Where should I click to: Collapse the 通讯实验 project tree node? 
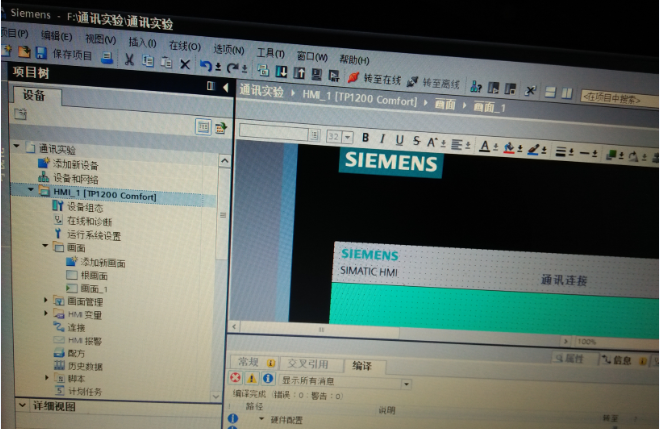(16, 146)
